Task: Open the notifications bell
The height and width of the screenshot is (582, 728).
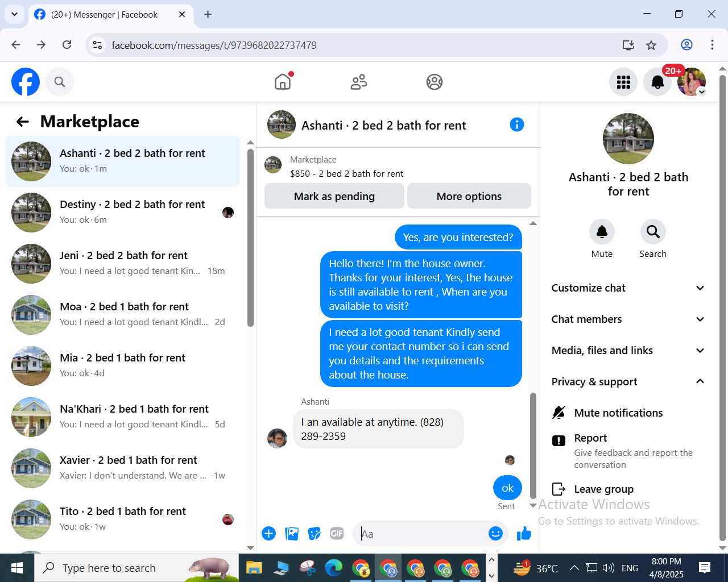Action: pos(657,82)
